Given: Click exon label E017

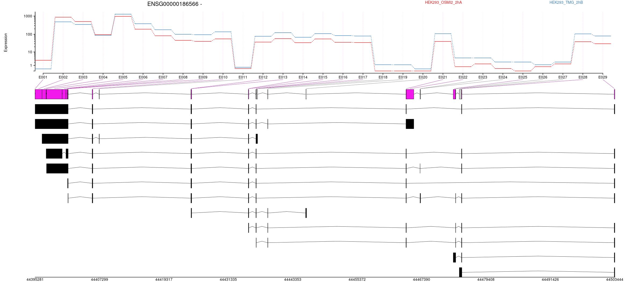Looking at the screenshot, I should (x=363, y=77).
